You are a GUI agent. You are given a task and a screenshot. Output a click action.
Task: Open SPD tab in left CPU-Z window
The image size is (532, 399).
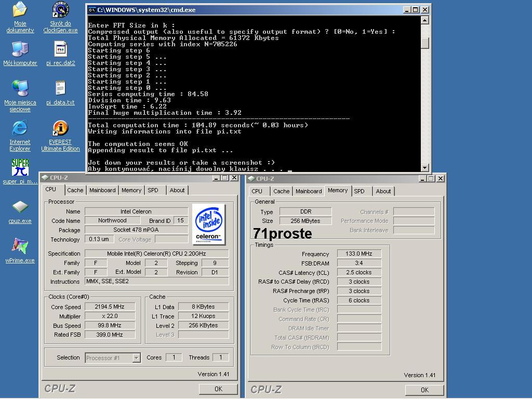[x=153, y=190]
